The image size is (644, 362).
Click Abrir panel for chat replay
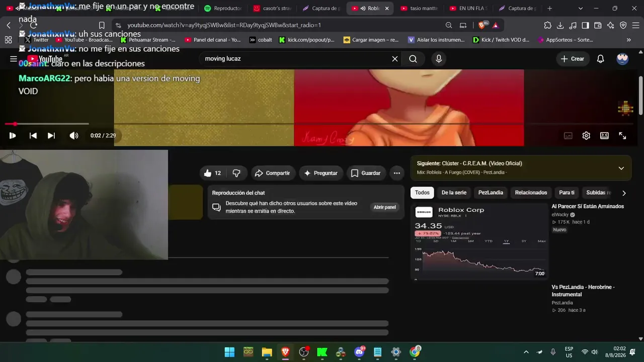[x=385, y=207]
